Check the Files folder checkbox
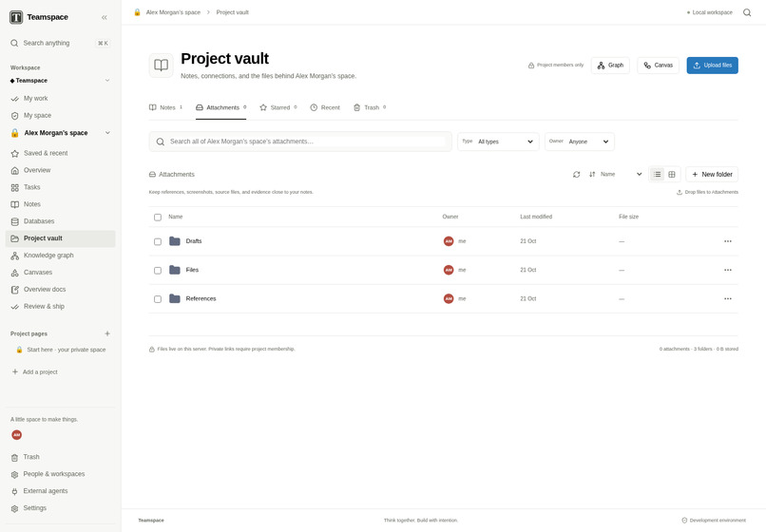 158,271
